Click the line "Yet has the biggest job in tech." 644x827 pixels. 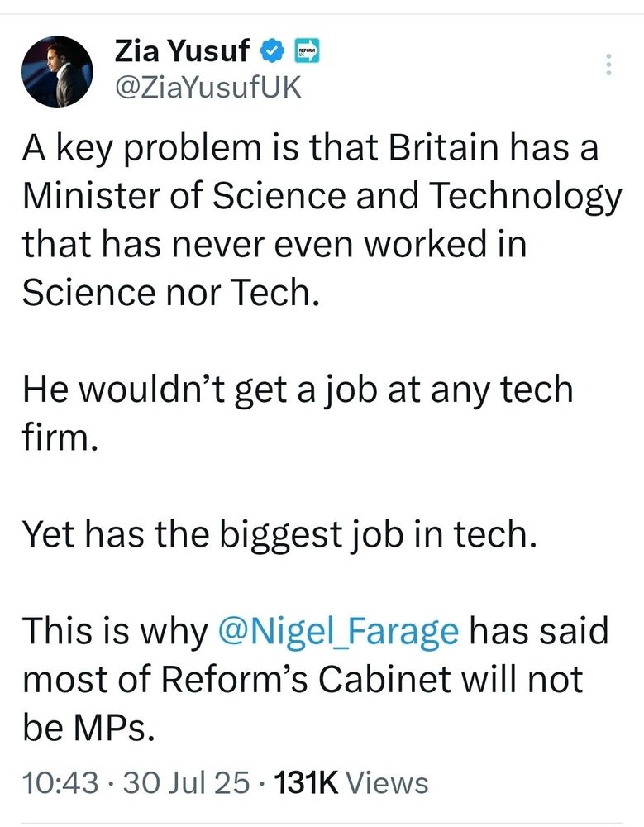tap(279, 534)
